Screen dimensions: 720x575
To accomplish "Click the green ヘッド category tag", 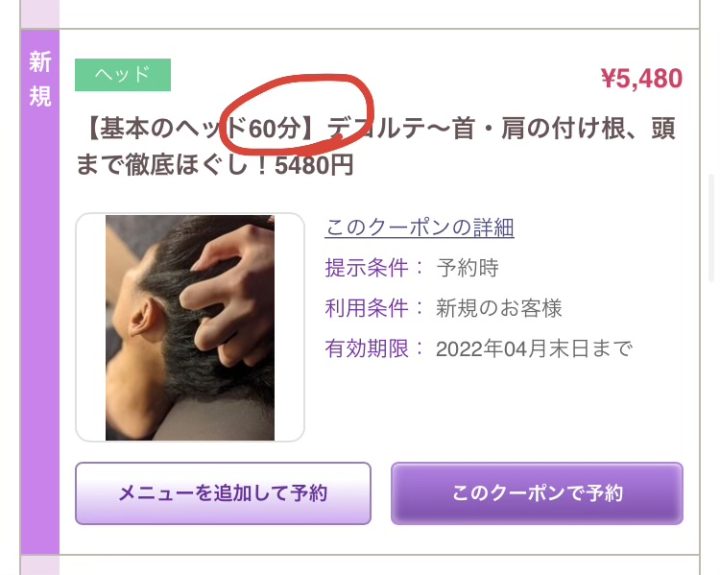I will click(123, 75).
